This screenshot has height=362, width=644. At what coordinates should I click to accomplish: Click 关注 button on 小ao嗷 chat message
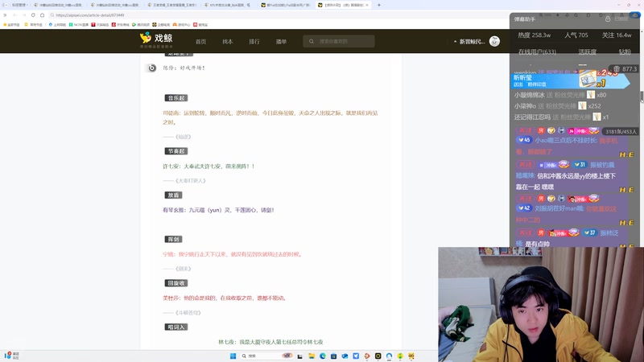525,130
